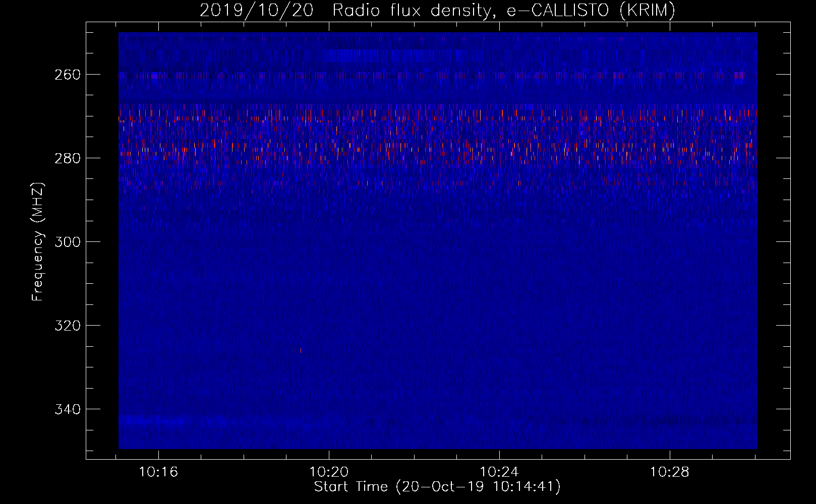
Task: Click the 320 frequency tick label
Action: click(68, 326)
